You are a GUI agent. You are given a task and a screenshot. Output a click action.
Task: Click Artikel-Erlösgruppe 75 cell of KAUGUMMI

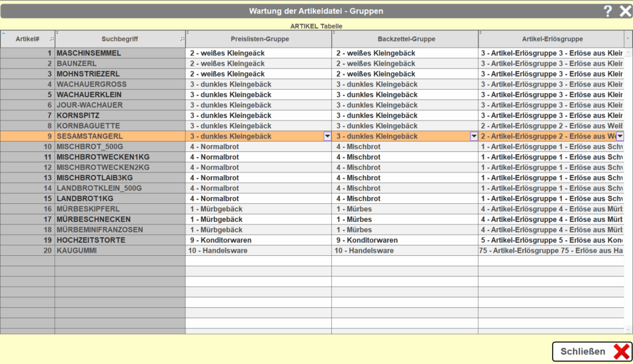[x=551, y=251]
